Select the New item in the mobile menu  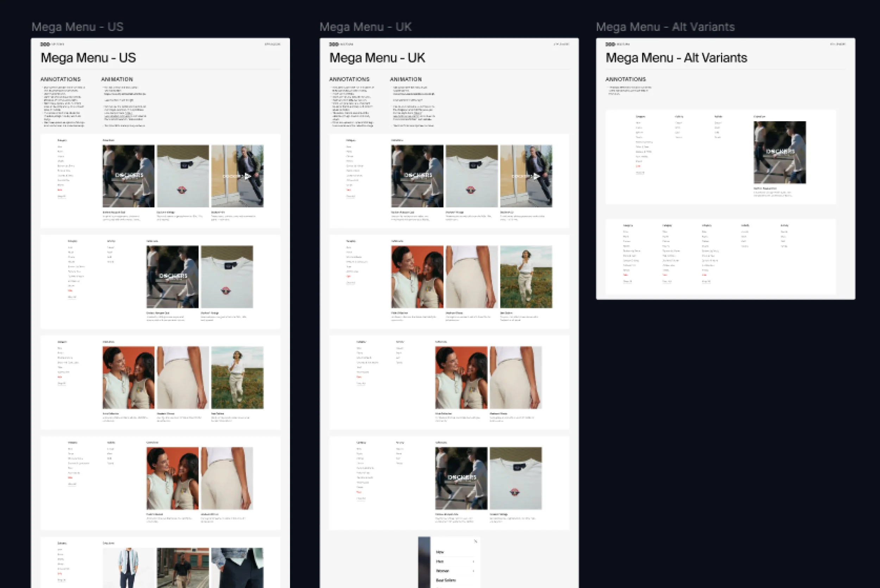(440, 552)
